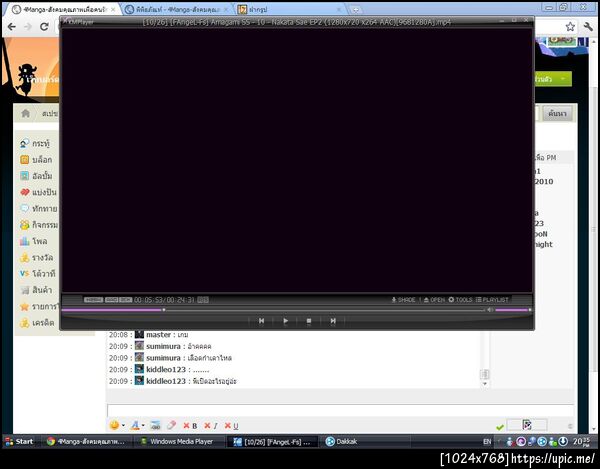Toggle italic I in chat toolbar
The height and width of the screenshot is (469, 600).
pos(211,426)
